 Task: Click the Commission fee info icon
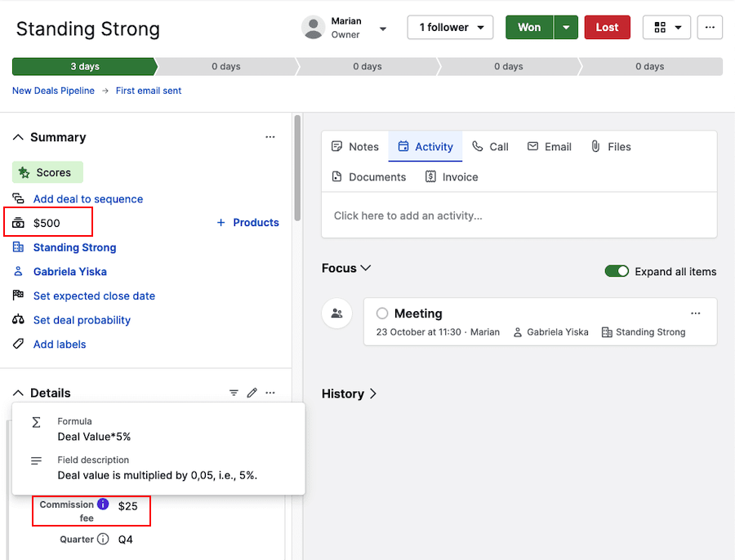[103, 504]
